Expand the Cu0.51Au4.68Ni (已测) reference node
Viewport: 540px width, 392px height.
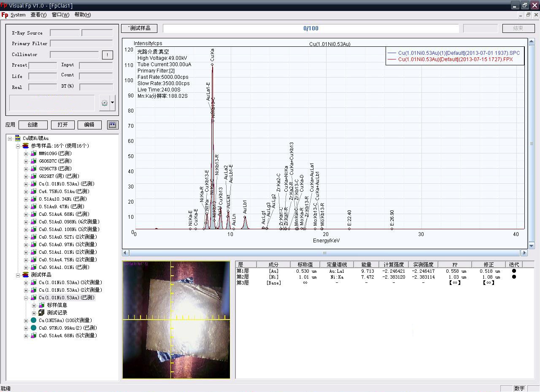pos(26,214)
